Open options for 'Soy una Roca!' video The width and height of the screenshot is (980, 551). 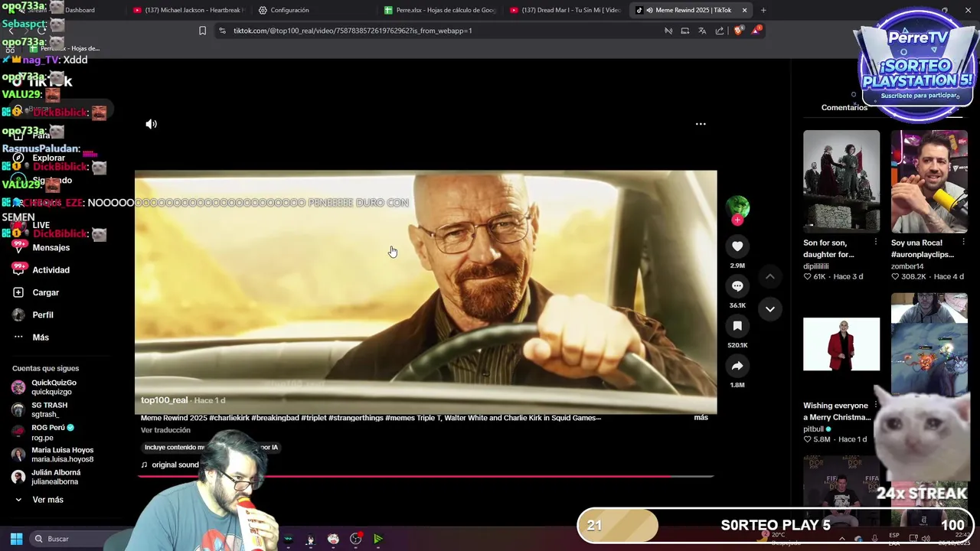click(x=963, y=242)
